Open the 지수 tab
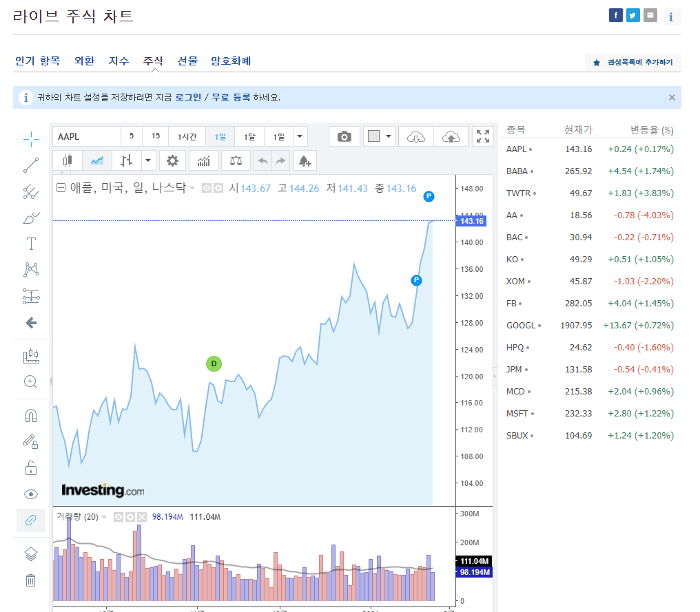Viewport: 700px width, 612px height. coord(119,61)
